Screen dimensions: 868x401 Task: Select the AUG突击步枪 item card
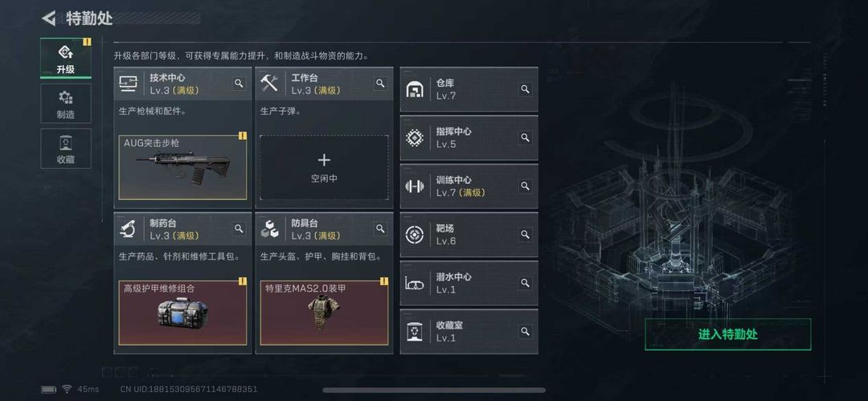point(182,167)
